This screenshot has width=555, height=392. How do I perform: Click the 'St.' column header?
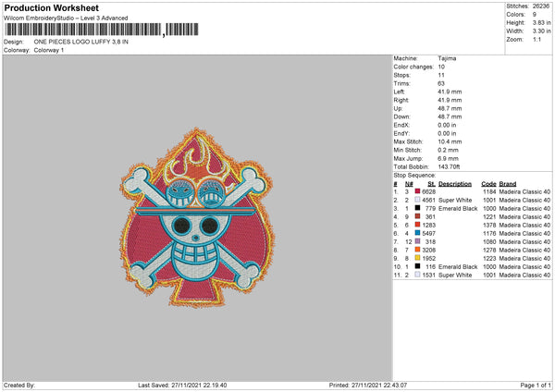tap(431, 184)
